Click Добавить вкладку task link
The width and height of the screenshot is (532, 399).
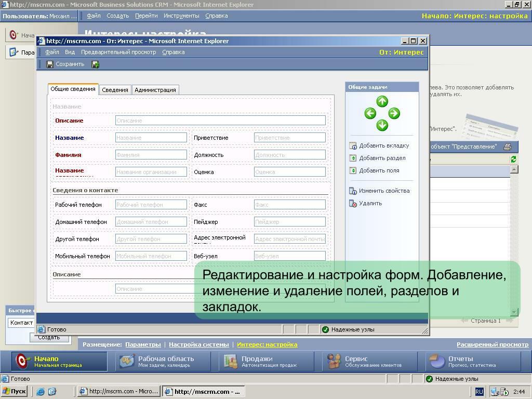coord(384,145)
